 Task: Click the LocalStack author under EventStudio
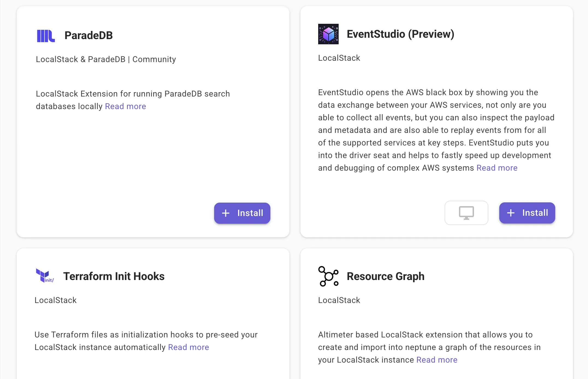pyautogui.click(x=339, y=58)
